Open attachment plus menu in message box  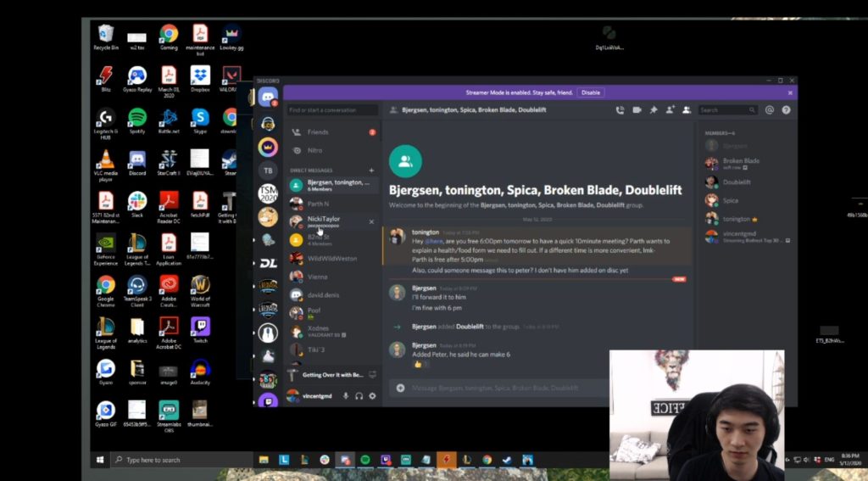pos(400,388)
